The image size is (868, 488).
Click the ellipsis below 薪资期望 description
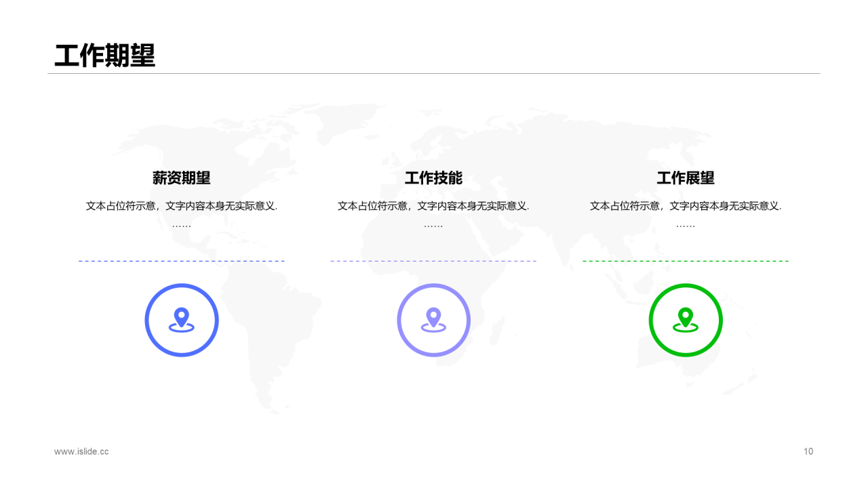pos(181,225)
